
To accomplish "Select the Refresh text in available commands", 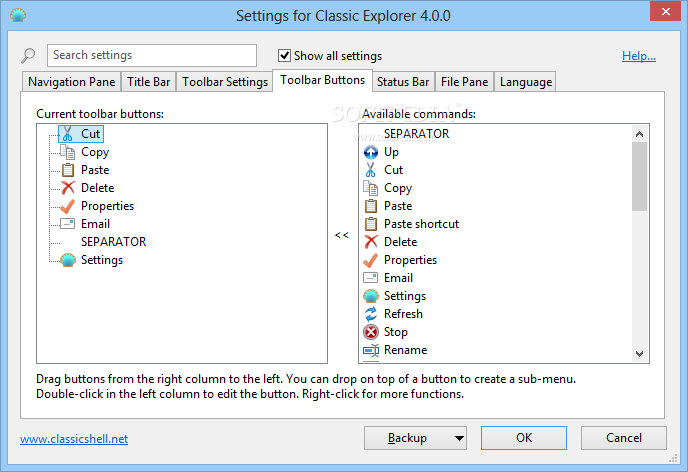I will [x=403, y=314].
